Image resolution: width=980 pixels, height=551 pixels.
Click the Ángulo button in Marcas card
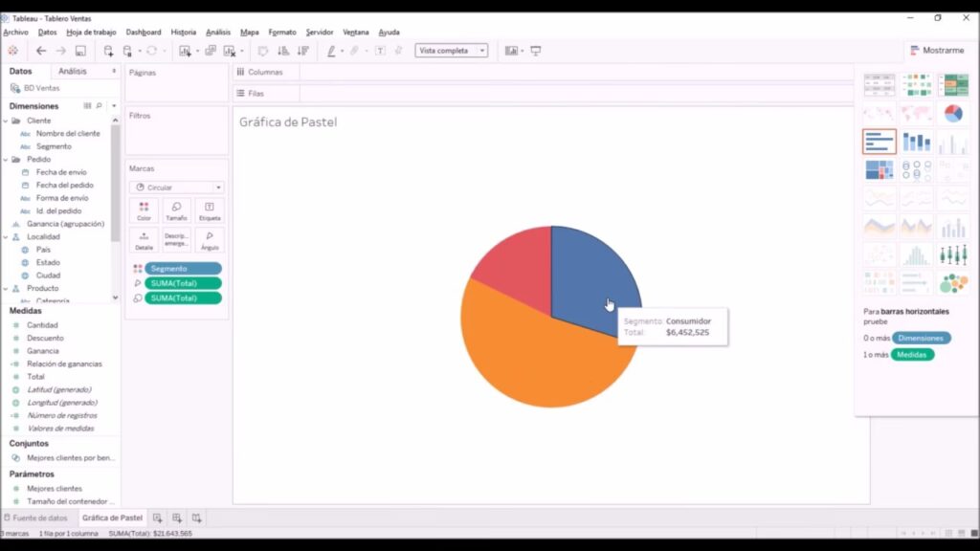(210, 239)
